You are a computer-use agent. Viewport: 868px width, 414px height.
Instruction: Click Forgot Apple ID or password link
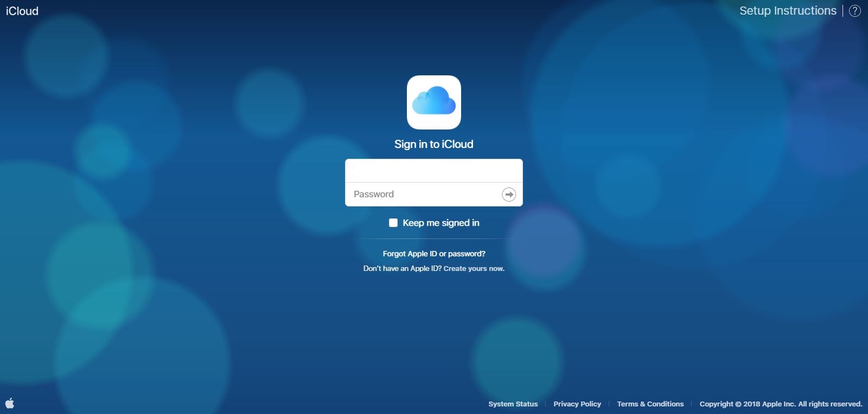click(x=434, y=254)
